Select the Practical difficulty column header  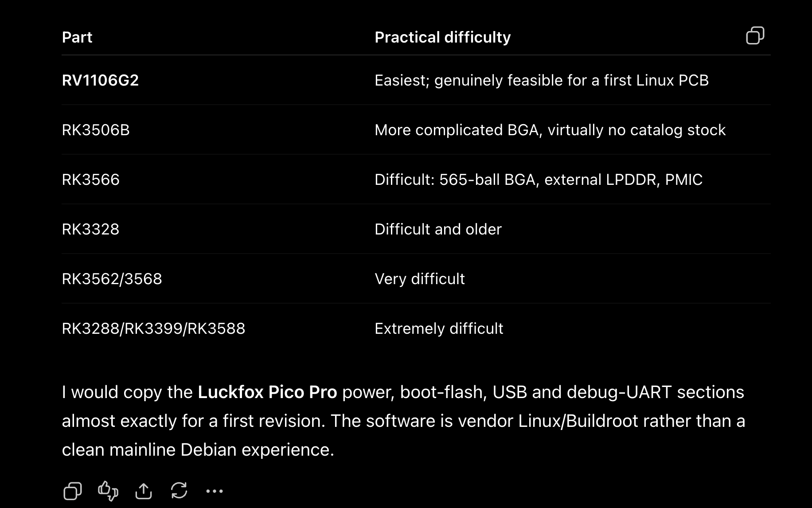coord(442,37)
